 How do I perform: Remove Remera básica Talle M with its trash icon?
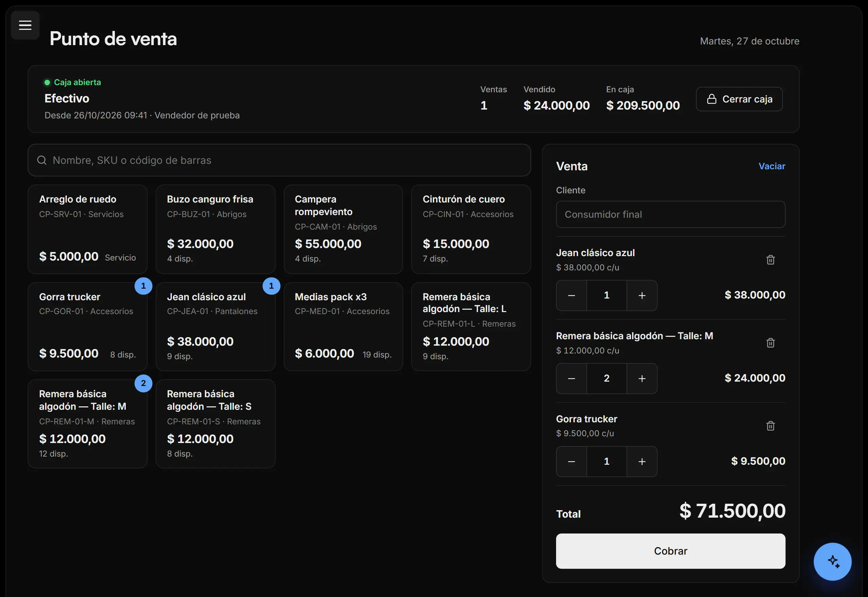coord(770,343)
